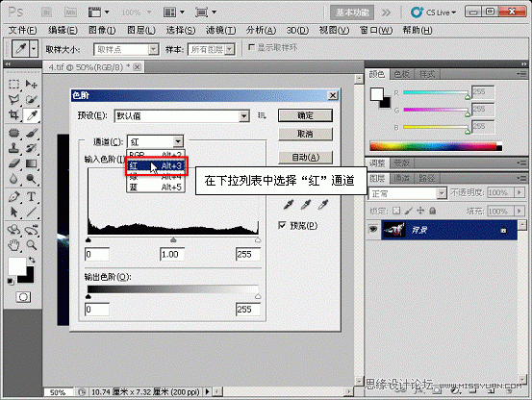Hide the 背景 layer visibility eye
Viewport: 532px width, 400px height.
[373, 230]
